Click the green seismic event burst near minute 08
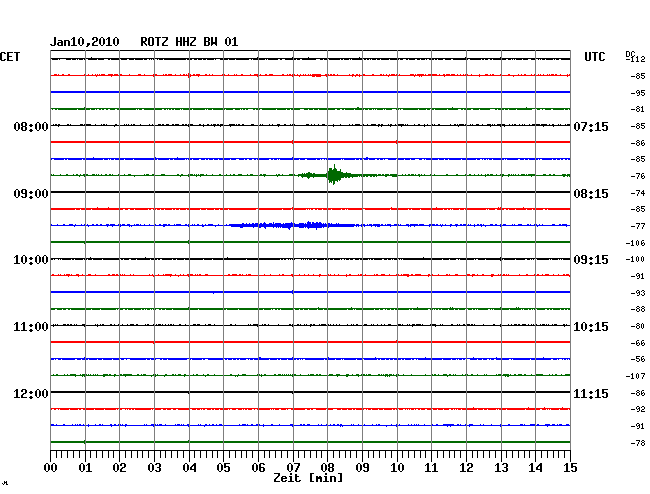The image size is (650, 494). pos(334,175)
